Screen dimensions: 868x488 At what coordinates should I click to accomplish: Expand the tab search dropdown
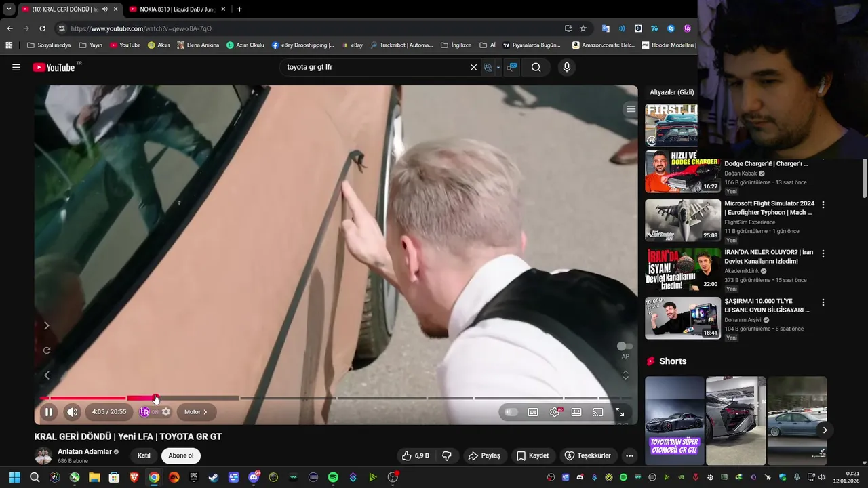[x=8, y=9]
